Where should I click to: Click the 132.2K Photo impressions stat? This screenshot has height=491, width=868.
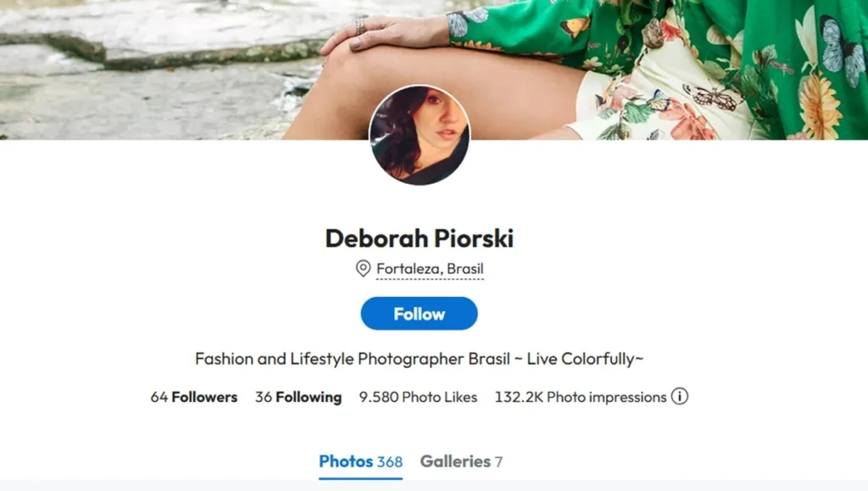coord(581,397)
